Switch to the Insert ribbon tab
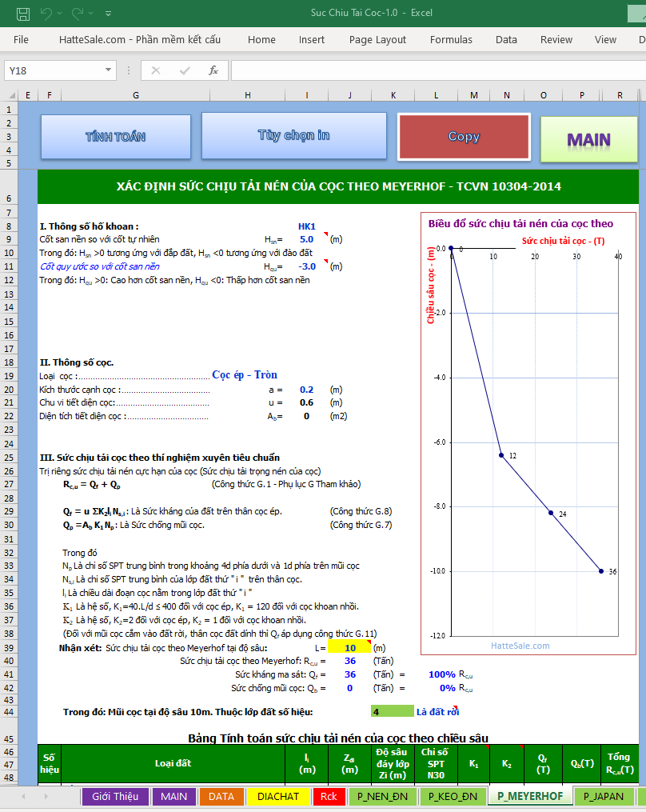Image resolution: width=646 pixels, height=812 pixels. click(x=312, y=40)
